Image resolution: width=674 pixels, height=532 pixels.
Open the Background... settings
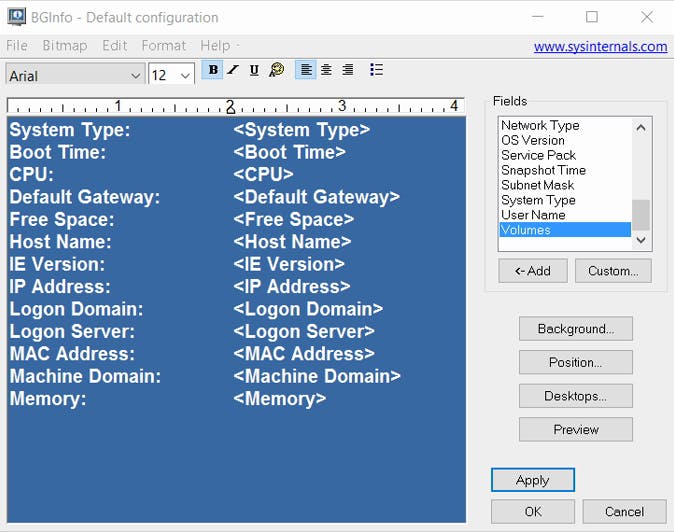coord(576,329)
